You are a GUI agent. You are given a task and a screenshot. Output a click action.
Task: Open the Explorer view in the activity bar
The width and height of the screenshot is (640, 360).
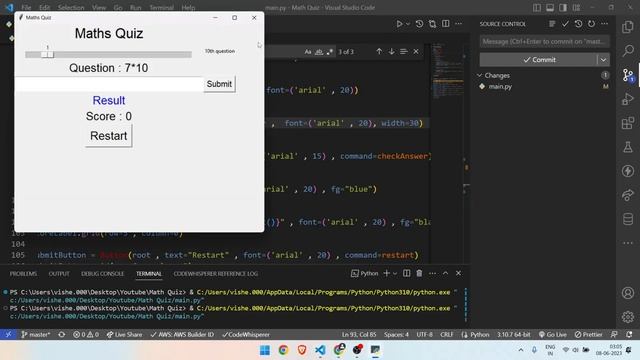[628, 27]
